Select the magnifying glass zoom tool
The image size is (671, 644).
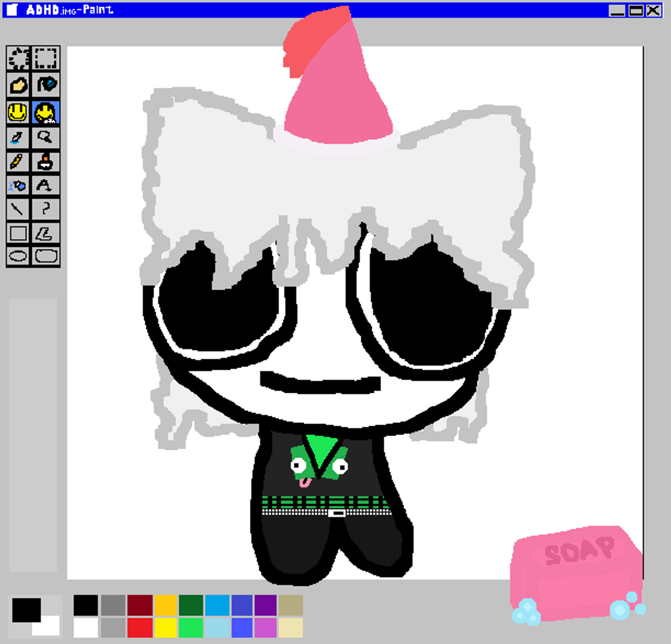click(45, 137)
